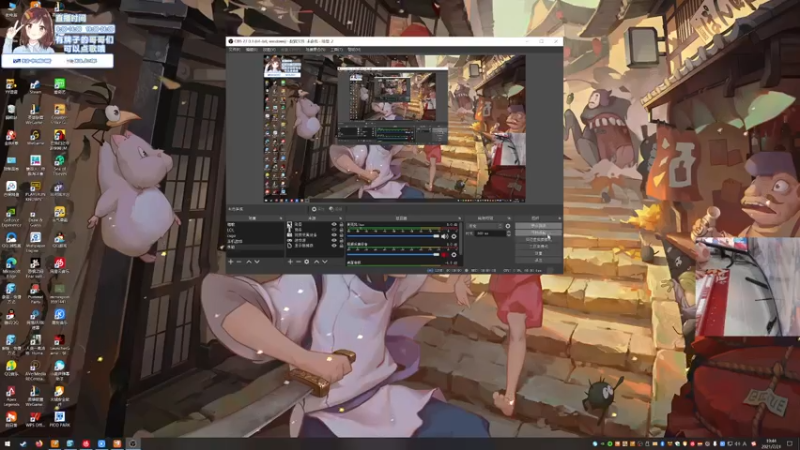Toggle visibility of first source
This screenshot has width=800, height=450.
point(334,224)
